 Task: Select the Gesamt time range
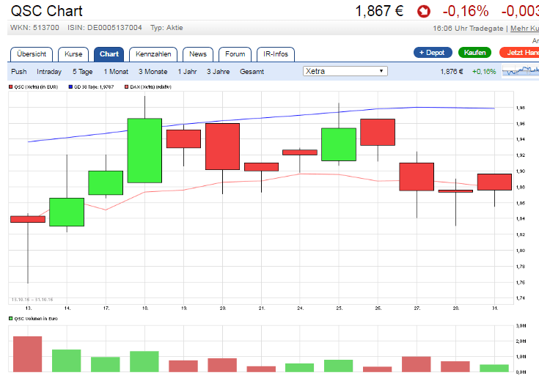click(x=252, y=72)
